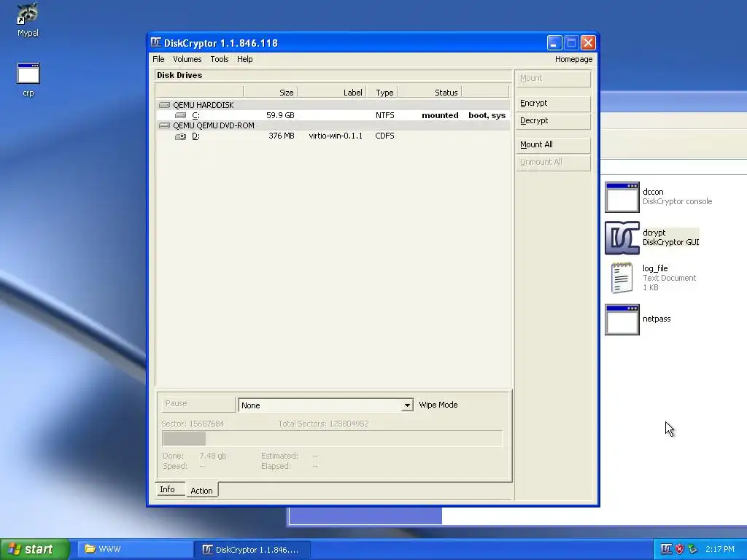Click the DiskCryptor system tray icon
This screenshot has width=747, height=560.
(666, 549)
